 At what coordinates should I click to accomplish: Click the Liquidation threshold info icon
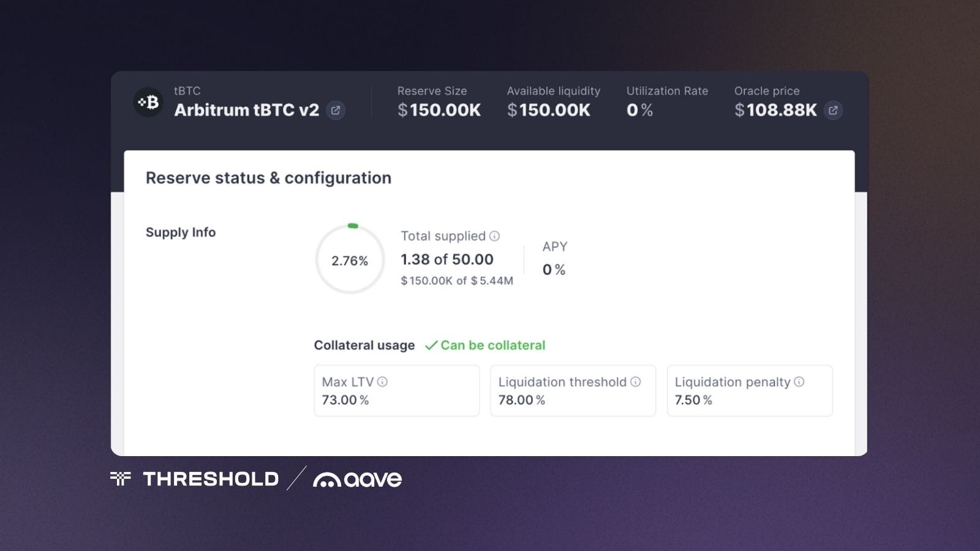pos(635,382)
